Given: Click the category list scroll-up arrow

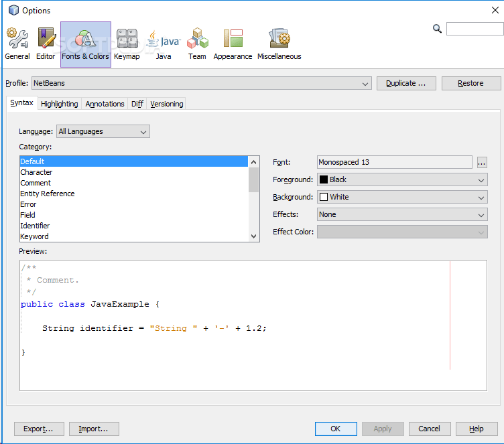Looking at the screenshot, I should (x=253, y=162).
